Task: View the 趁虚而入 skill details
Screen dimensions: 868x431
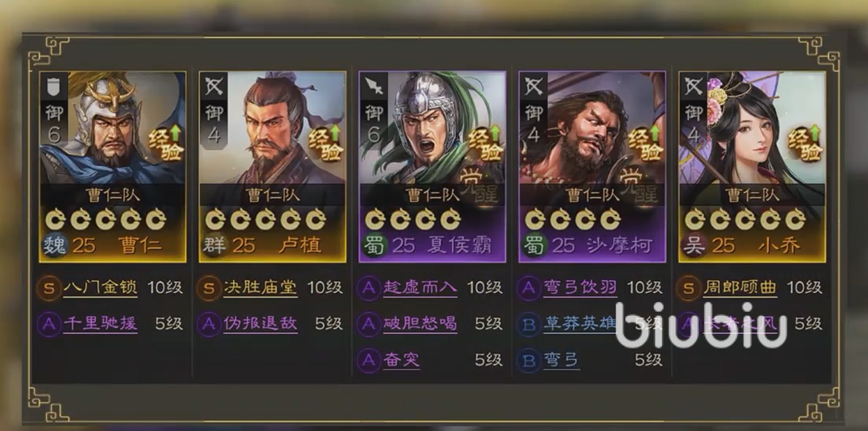Action: pos(420,287)
